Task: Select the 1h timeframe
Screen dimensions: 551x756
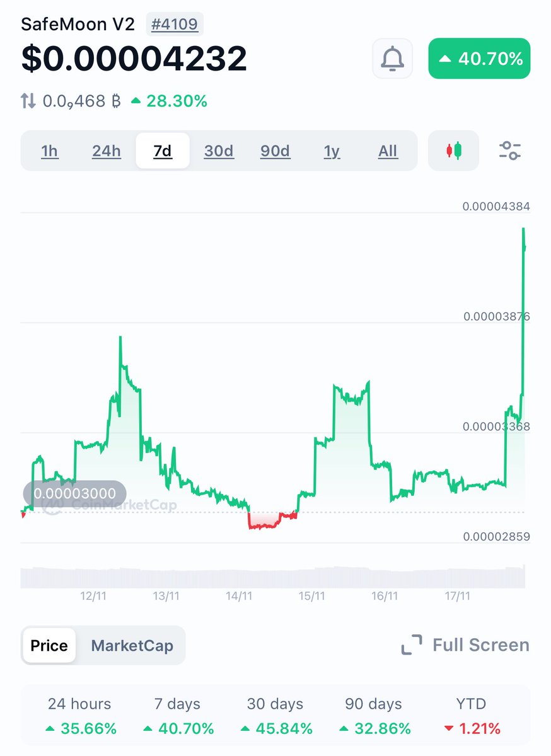Action: point(49,151)
